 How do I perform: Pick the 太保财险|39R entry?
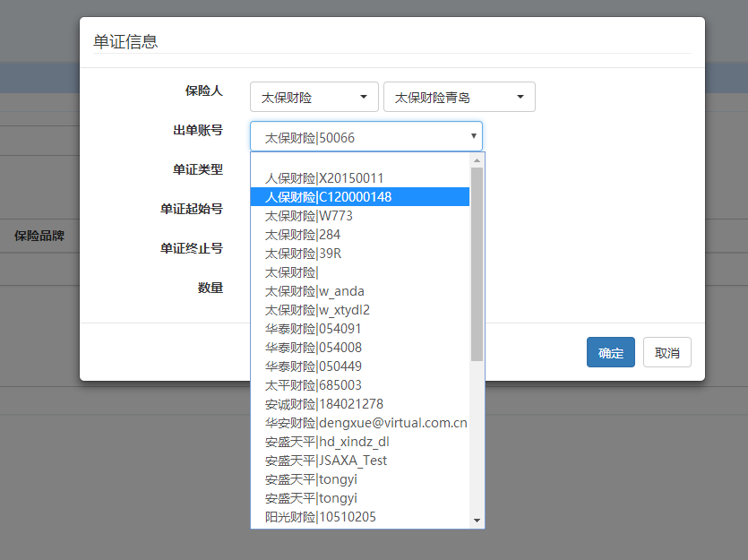pos(360,254)
